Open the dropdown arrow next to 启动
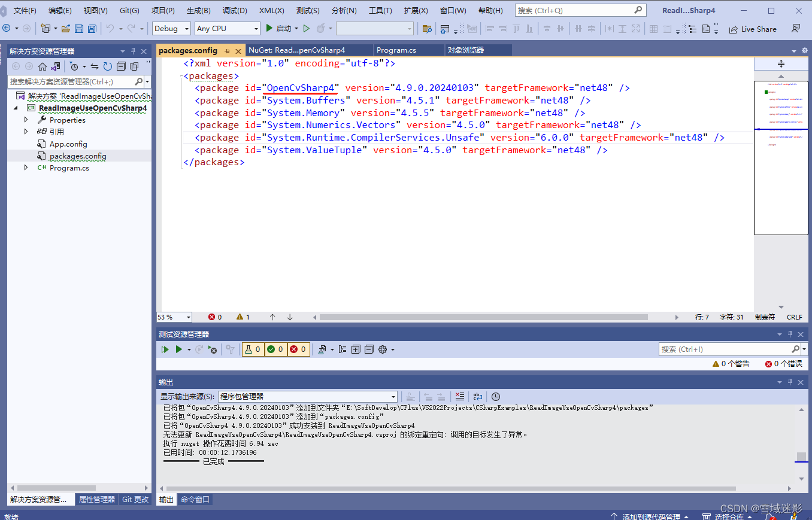This screenshot has height=520, width=812. click(296, 29)
